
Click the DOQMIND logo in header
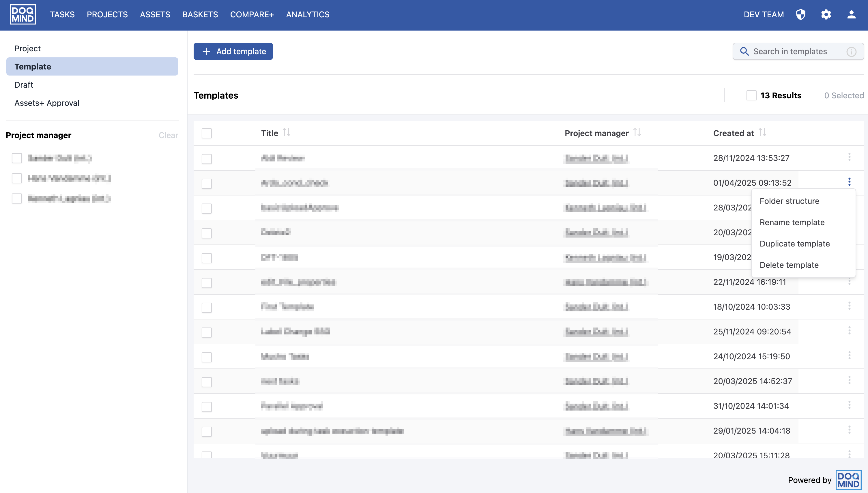(23, 15)
